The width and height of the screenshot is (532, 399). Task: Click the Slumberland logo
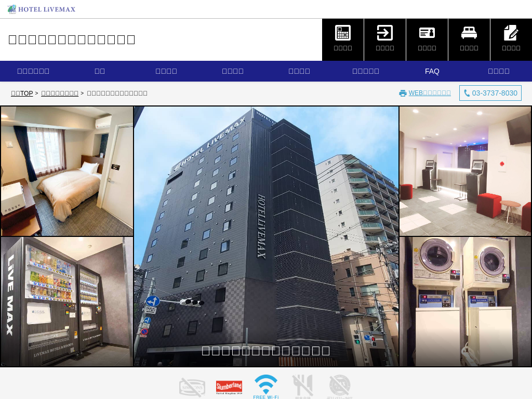(229, 387)
